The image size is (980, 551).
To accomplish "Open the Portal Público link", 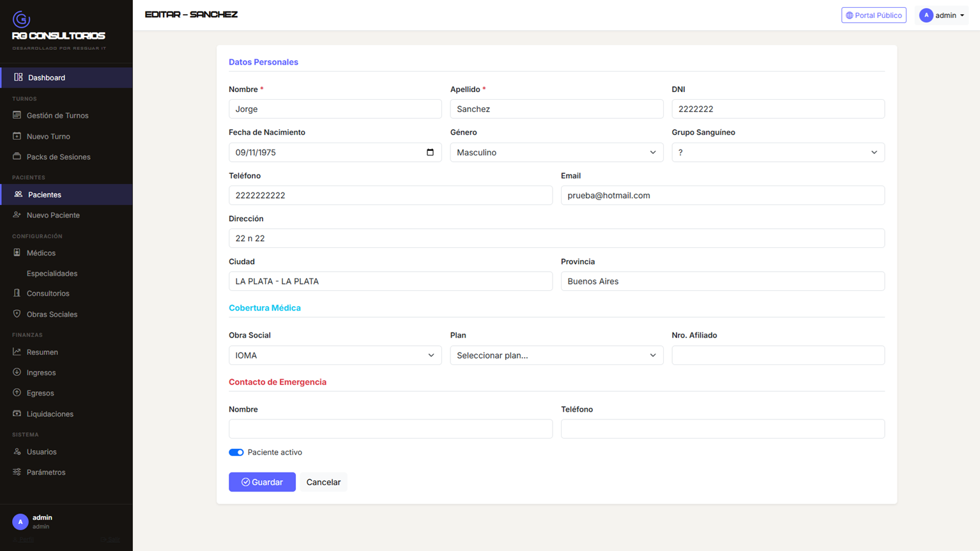I will pos(873,15).
